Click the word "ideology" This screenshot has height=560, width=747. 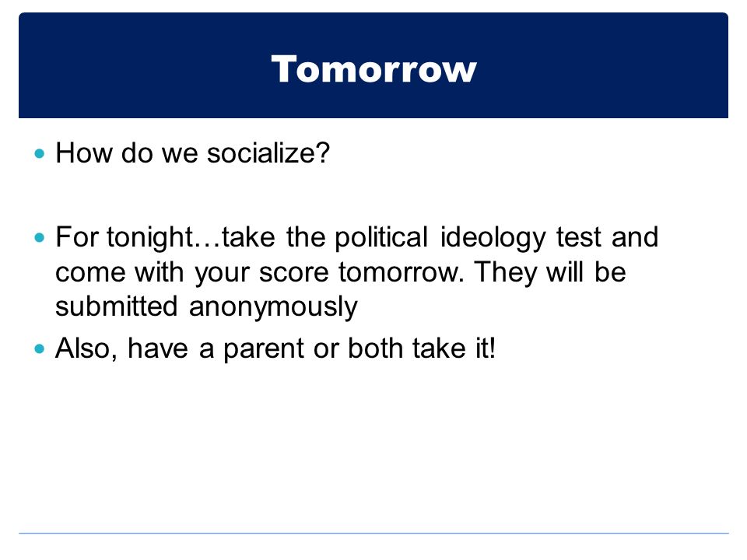(493, 237)
